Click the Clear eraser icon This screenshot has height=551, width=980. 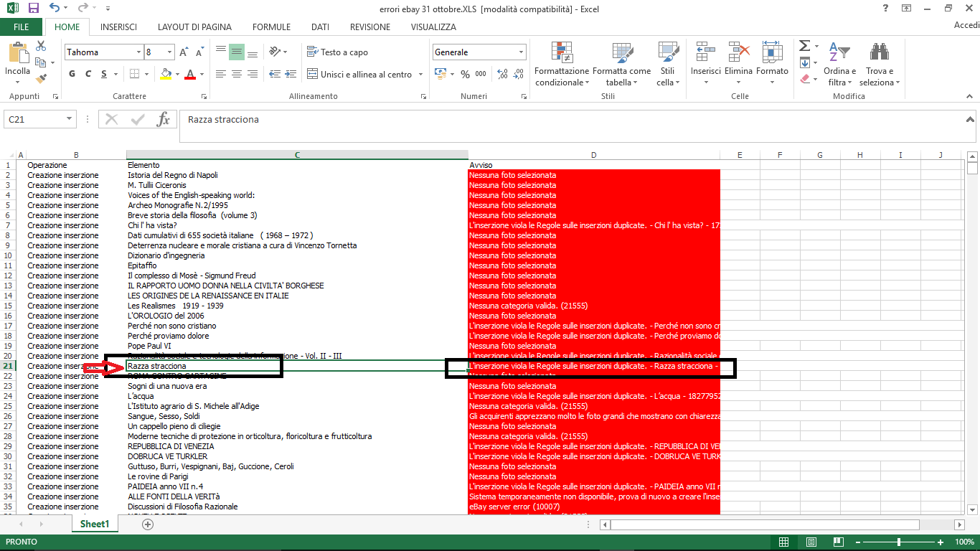(804, 78)
